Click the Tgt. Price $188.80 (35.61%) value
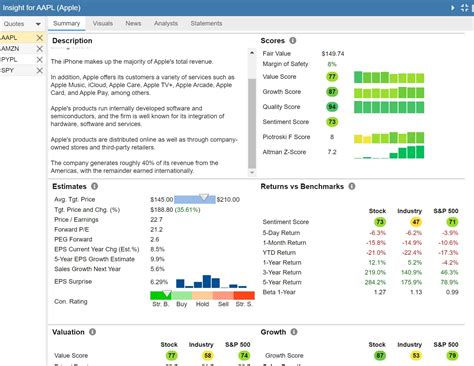 click(x=175, y=210)
